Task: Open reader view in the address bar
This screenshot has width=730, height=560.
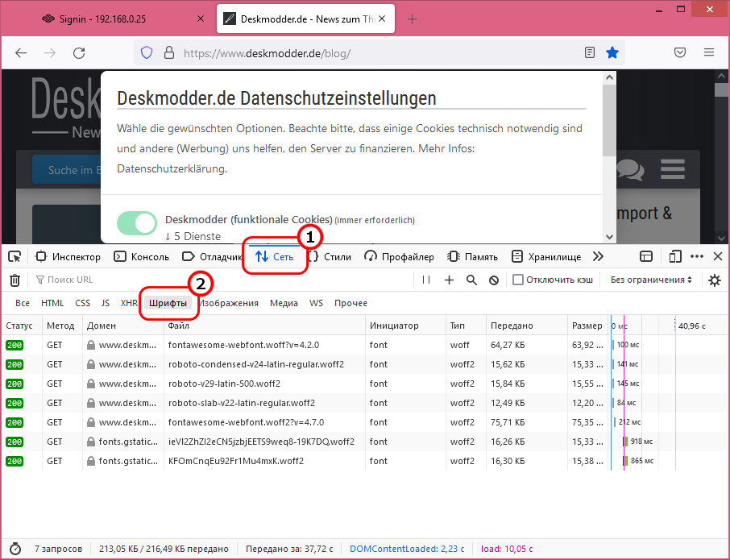Action: click(590, 52)
